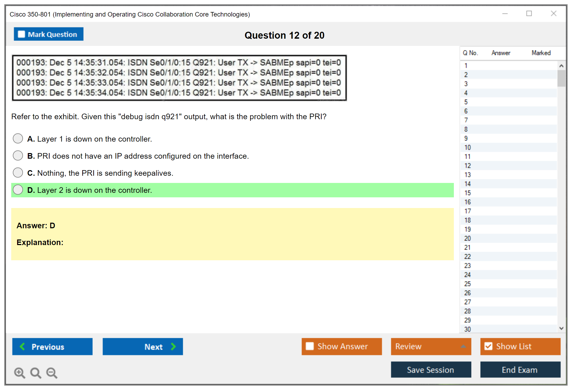Viewport: 574px width, 392px height.
Task: Select option D Layer 2 is down
Action: (18, 190)
